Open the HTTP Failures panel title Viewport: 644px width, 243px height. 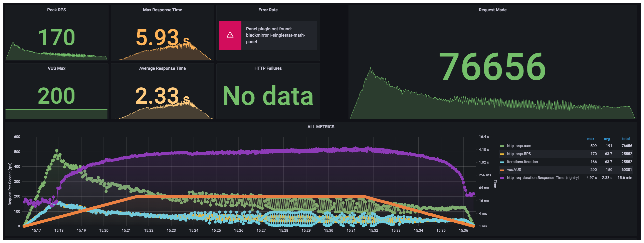268,68
